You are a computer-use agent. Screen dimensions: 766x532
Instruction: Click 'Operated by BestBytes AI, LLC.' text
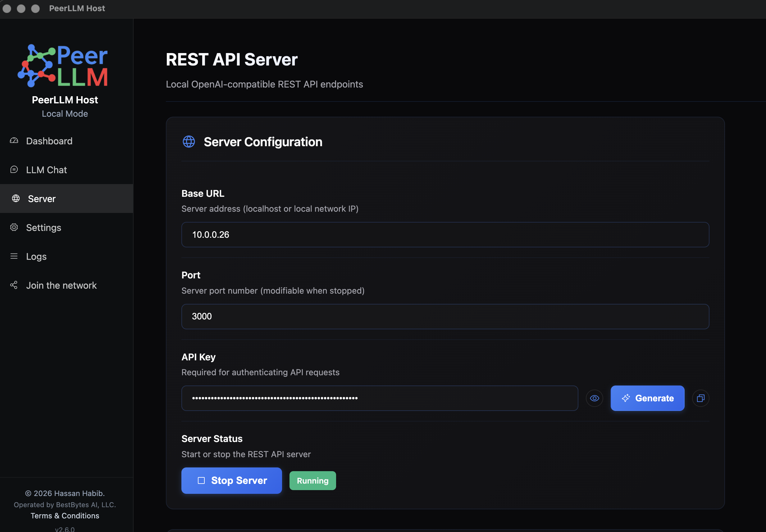pos(65,505)
